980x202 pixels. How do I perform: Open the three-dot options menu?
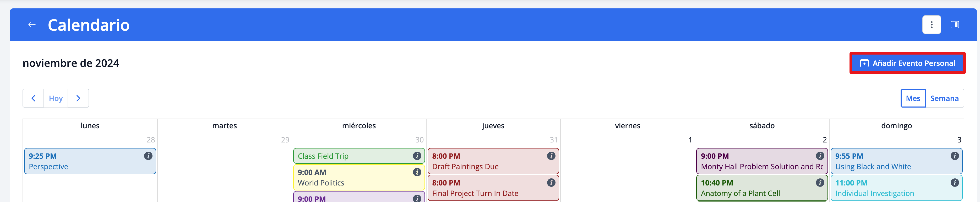click(x=931, y=25)
